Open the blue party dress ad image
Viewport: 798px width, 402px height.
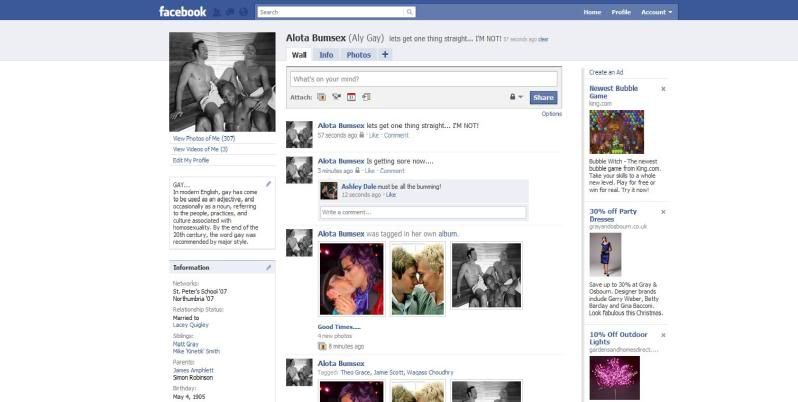coord(605,255)
